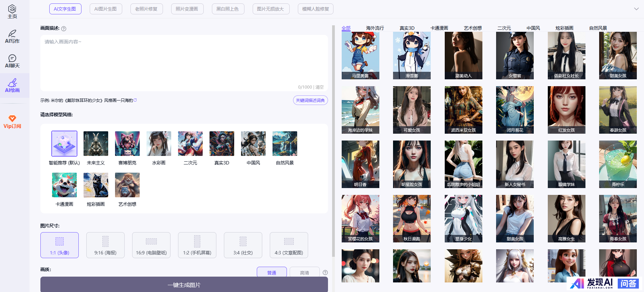Select the 9:16 (海报) image size
This screenshot has width=644, height=292.
coord(105,245)
